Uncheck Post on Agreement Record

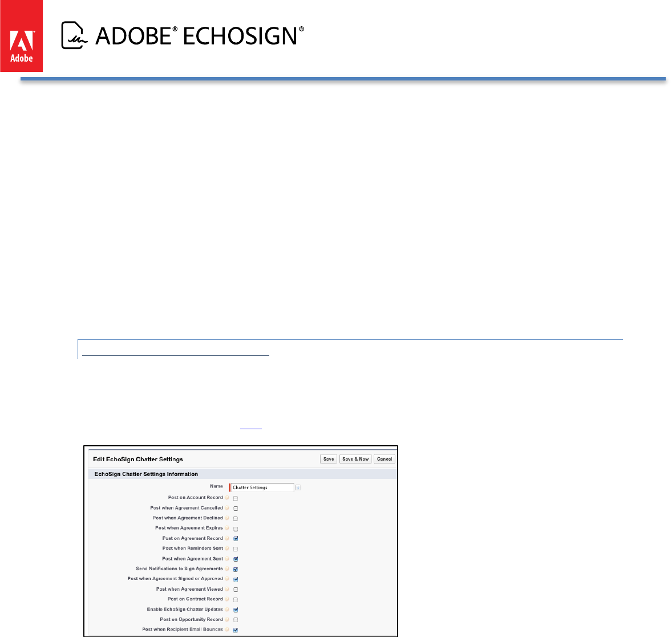pos(236,539)
